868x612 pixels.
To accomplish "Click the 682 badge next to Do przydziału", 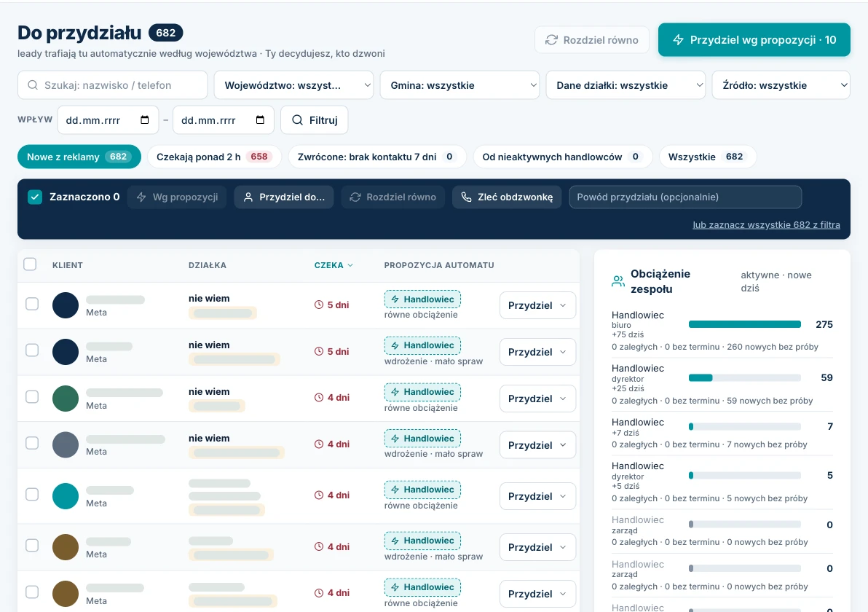I will 165,33.
